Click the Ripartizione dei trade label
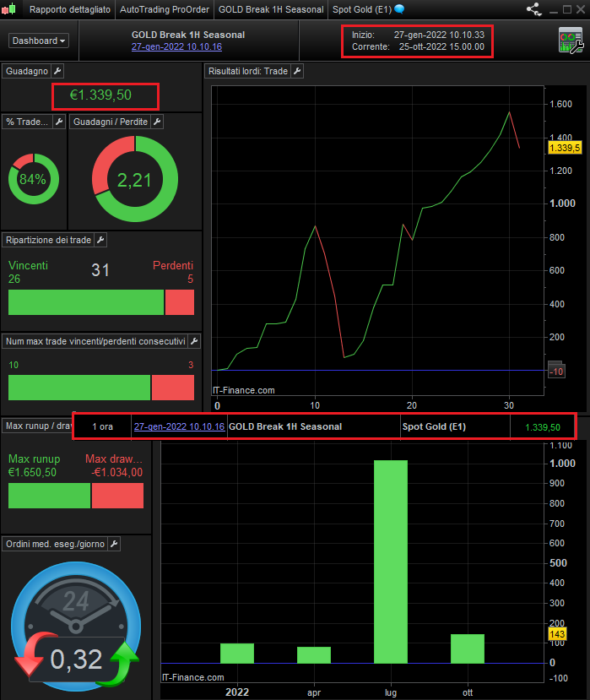The height and width of the screenshot is (700, 590). tap(48, 240)
